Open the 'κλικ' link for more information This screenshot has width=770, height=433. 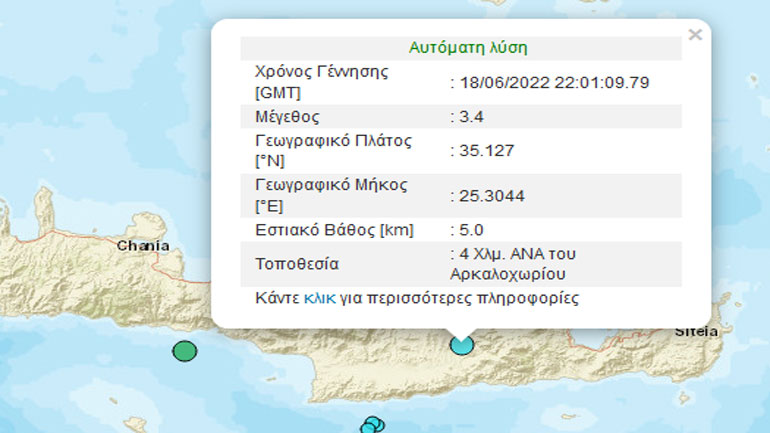click(x=320, y=298)
